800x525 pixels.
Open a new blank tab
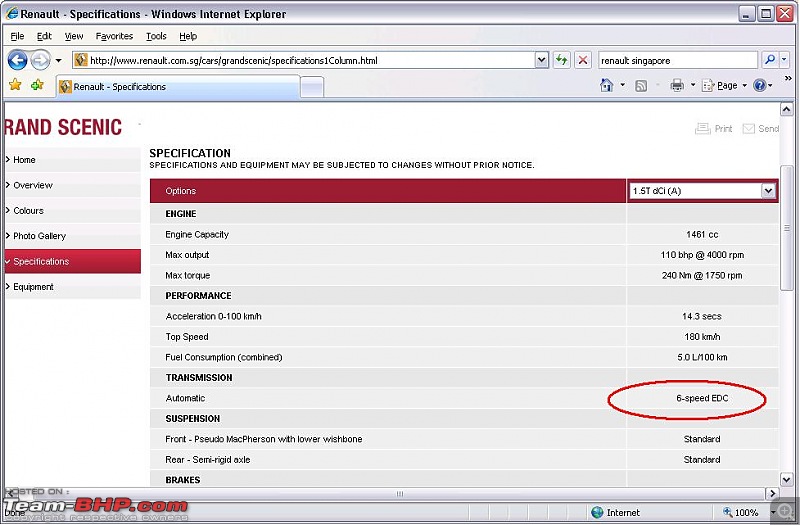tap(312, 87)
